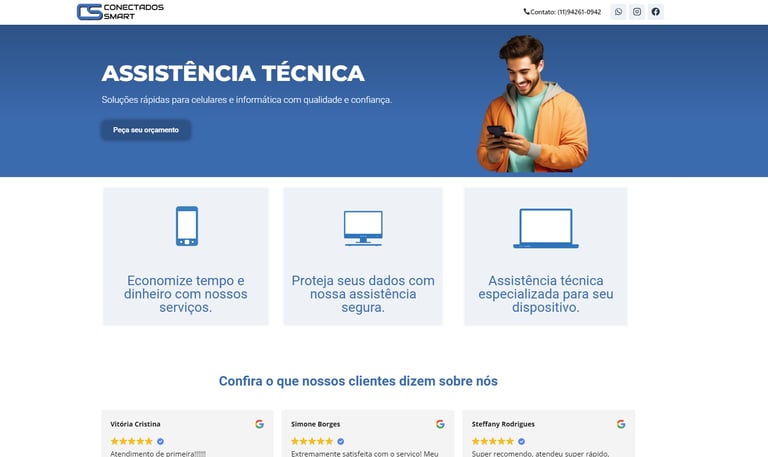Click verified badge on Vitória Cristina review
This screenshot has height=457, width=768.
[x=160, y=441]
